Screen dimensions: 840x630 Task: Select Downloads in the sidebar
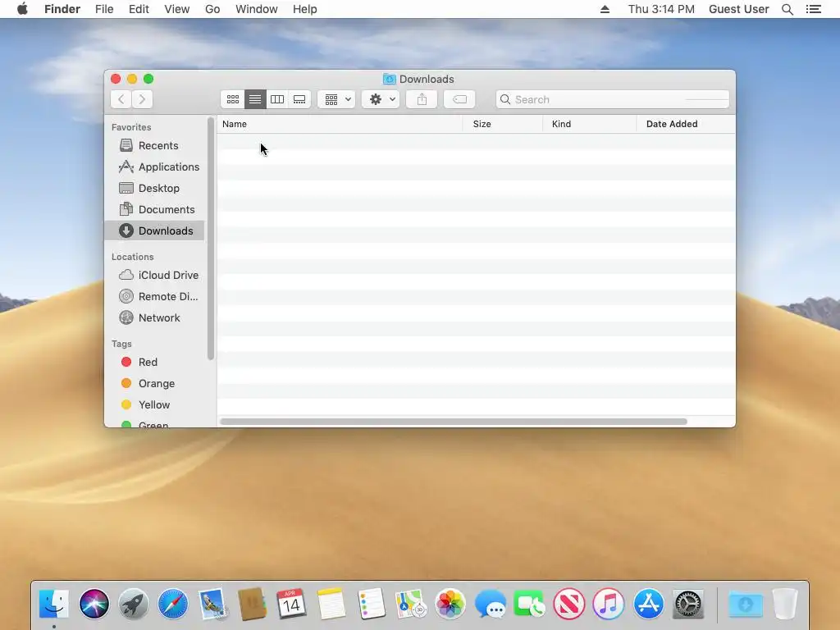click(154, 231)
